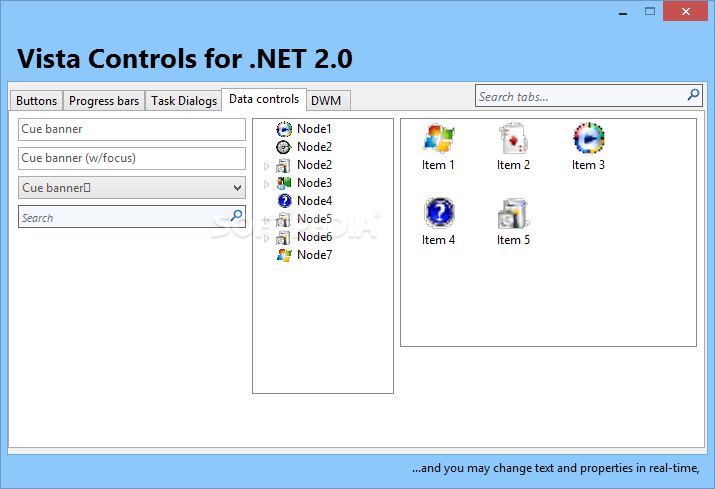Click the Node1 media player icon
Image resolution: width=715 pixels, height=489 pixels.
(284, 129)
